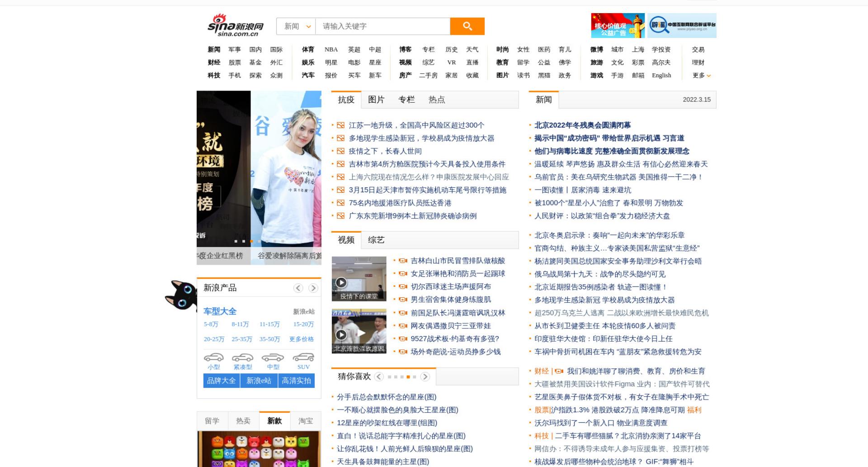
Task: Open the 车型大全 link
Action: pos(220,312)
